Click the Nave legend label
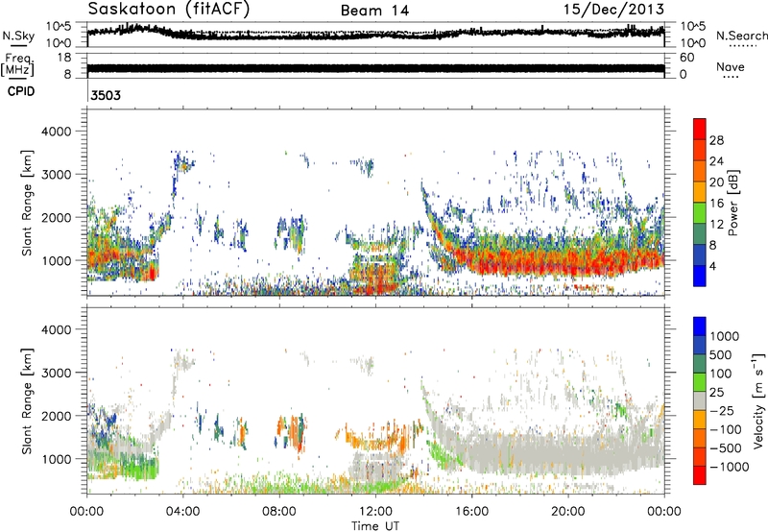The width and height of the screenshot is (768, 532). [731, 67]
